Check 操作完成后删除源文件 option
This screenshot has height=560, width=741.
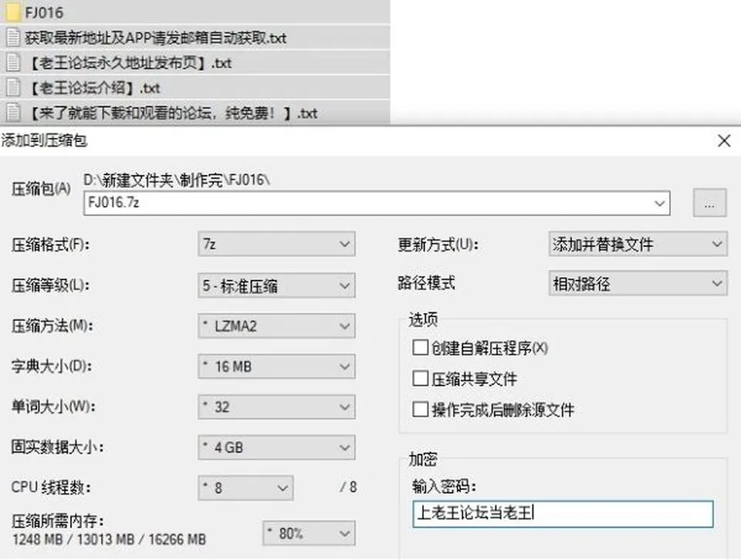tap(420, 409)
